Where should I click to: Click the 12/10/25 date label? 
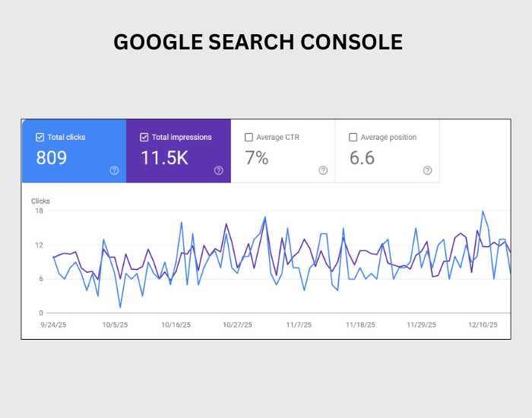(x=483, y=325)
